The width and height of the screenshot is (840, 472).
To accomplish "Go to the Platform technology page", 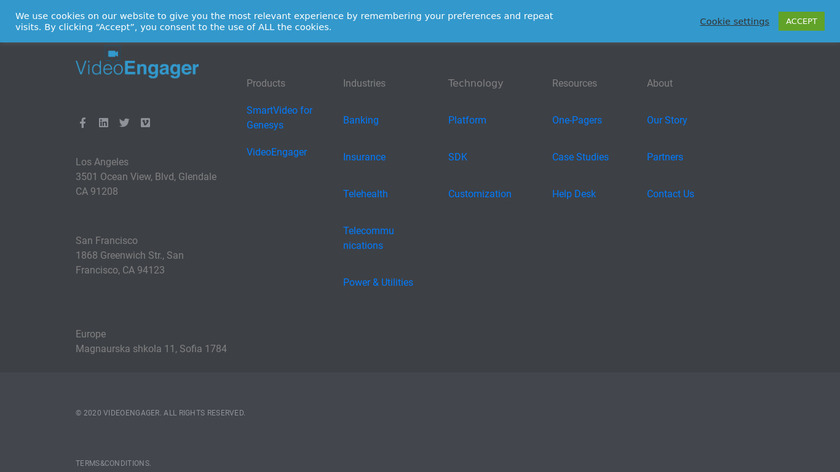I will pyautogui.click(x=466, y=120).
